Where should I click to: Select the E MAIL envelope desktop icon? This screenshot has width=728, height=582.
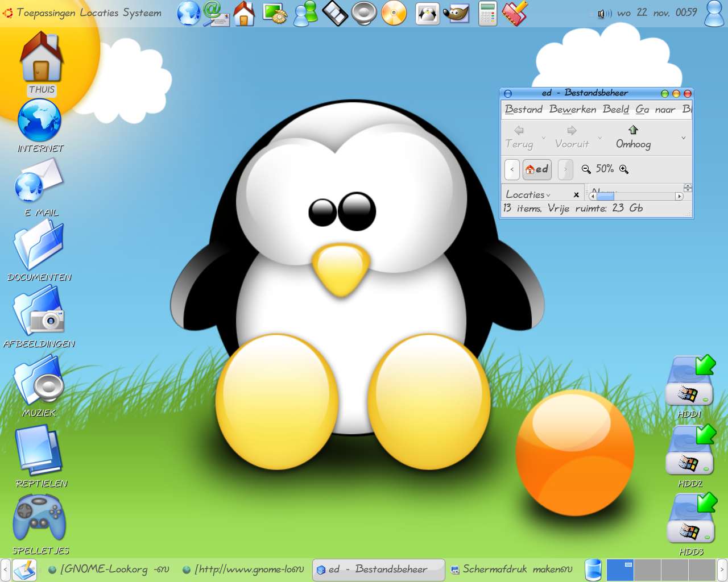pyautogui.click(x=40, y=188)
